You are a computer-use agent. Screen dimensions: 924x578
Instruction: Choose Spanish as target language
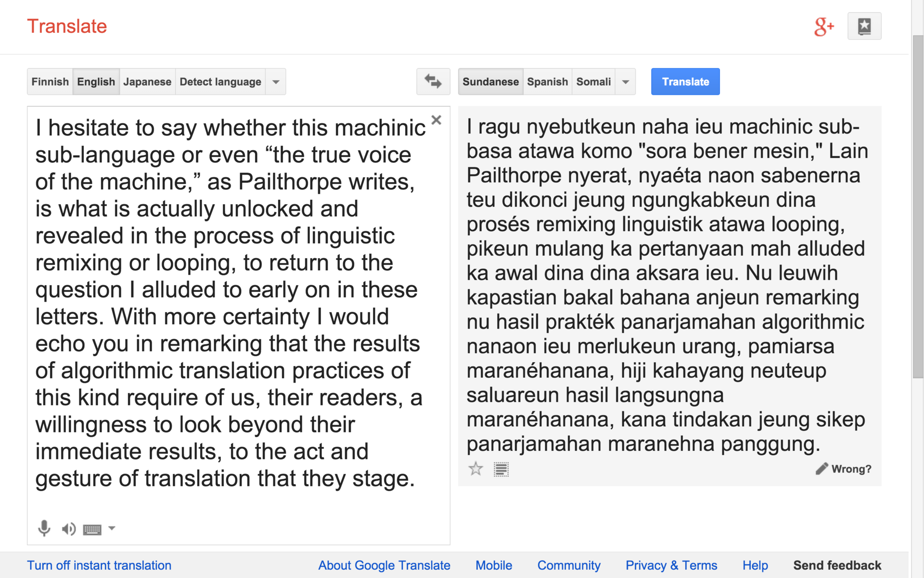[547, 82]
